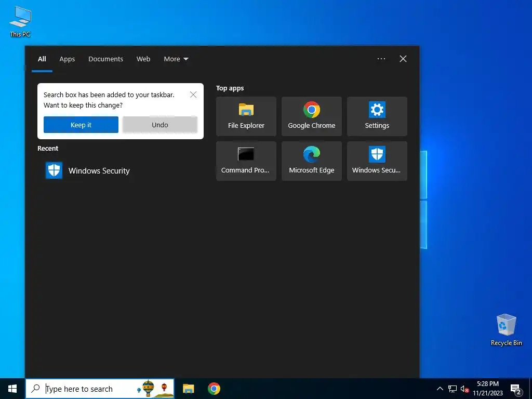Launch Microsoft Edge from Top apps

pyautogui.click(x=312, y=161)
